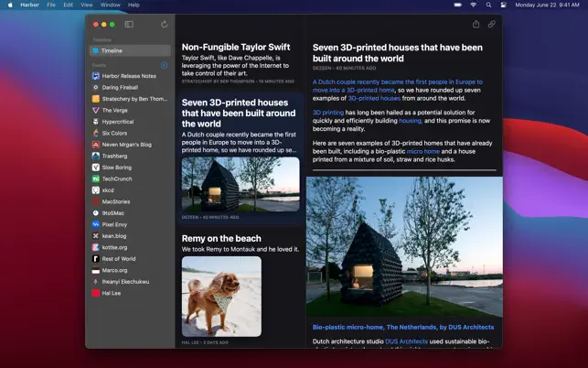Image resolution: width=588 pixels, height=368 pixels.
Task: Click the menu bar clock Monday June 22
Action: pos(547,5)
